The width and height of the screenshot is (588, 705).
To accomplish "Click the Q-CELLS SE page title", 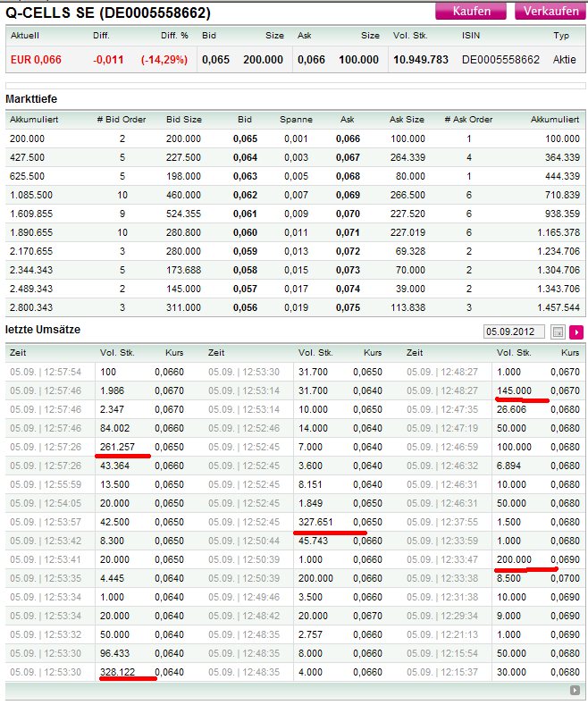I will tap(108, 12).
